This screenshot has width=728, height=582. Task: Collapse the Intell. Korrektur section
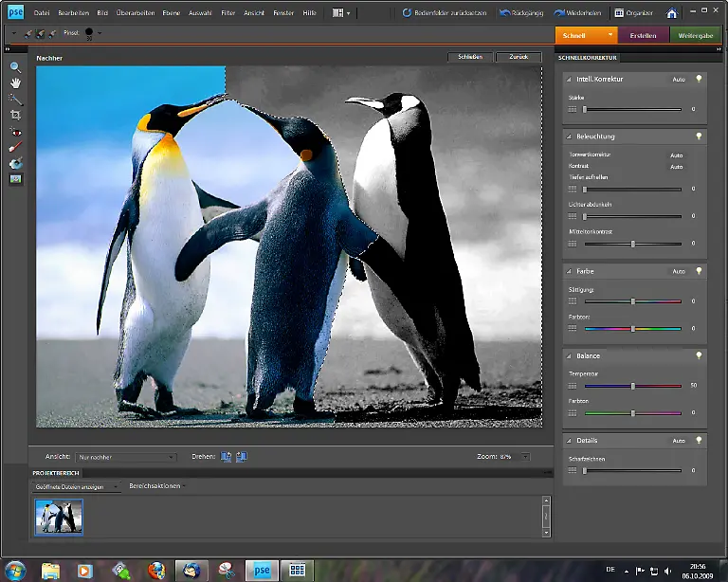pyautogui.click(x=570, y=80)
